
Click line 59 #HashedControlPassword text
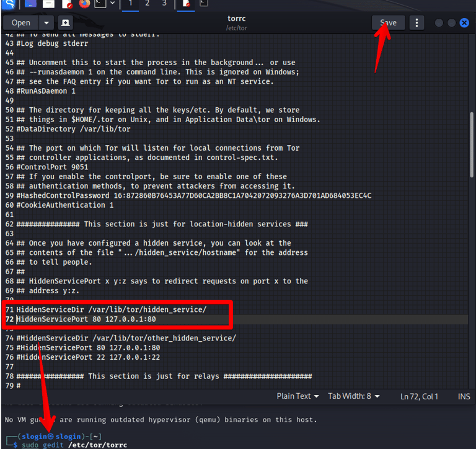[x=193, y=195]
